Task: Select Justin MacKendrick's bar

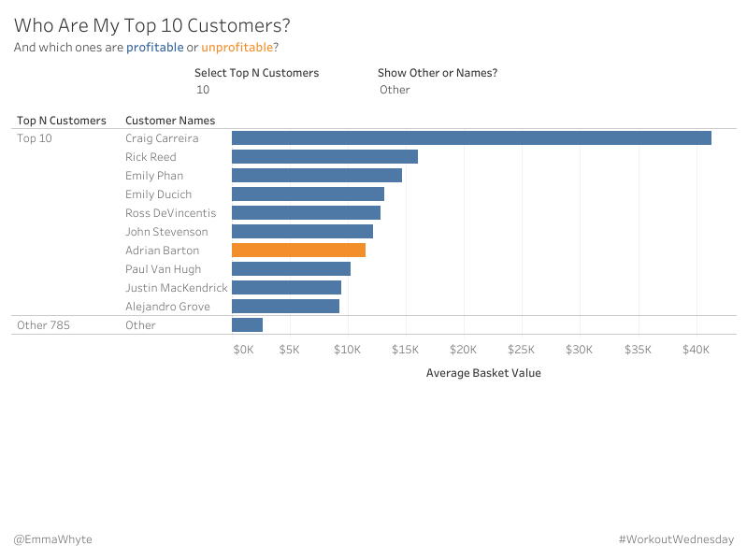Action: click(286, 288)
